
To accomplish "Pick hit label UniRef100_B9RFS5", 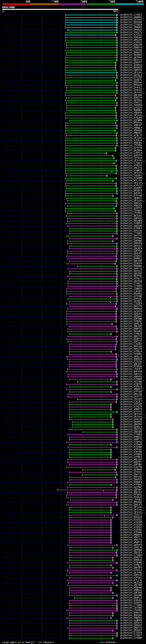I will [x=131, y=329].
